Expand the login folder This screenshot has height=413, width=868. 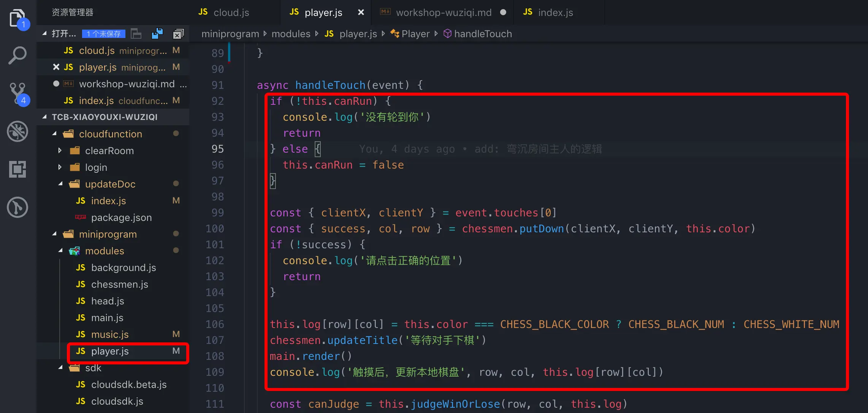(60, 167)
